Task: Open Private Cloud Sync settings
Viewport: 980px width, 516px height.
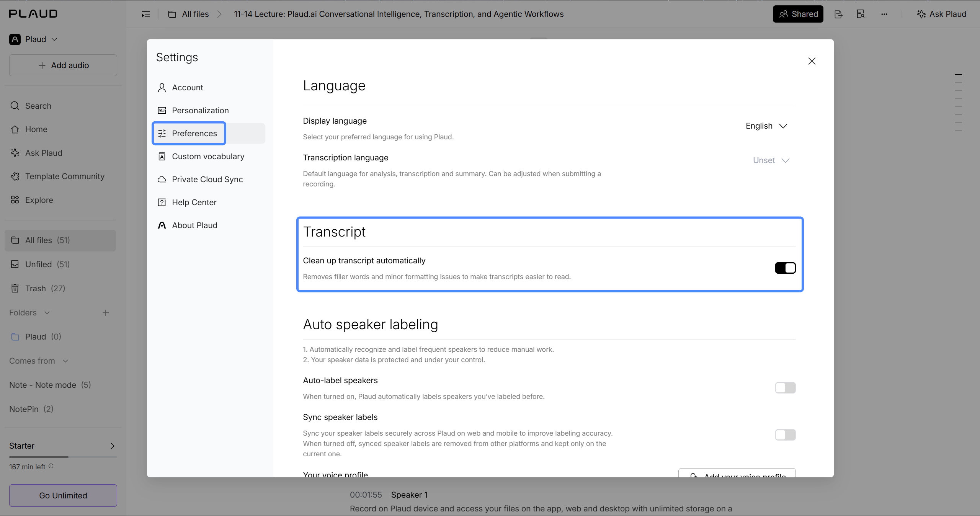Action: (x=209, y=180)
